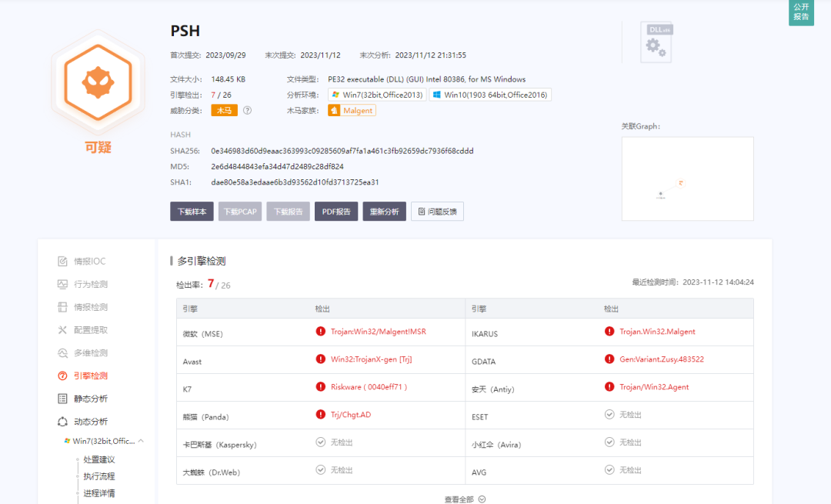Click red alert icon for Antiy detection
This screenshot has height=504, width=831.
coord(609,386)
